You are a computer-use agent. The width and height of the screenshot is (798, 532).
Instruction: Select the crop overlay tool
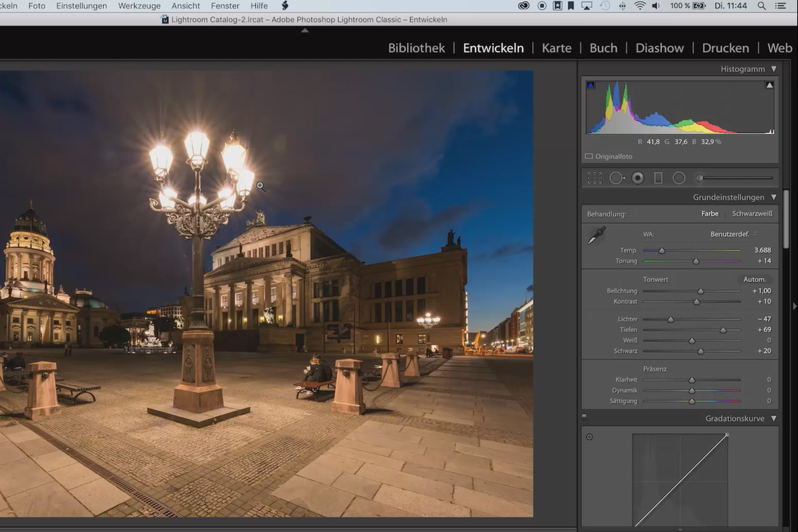tap(595, 178)
